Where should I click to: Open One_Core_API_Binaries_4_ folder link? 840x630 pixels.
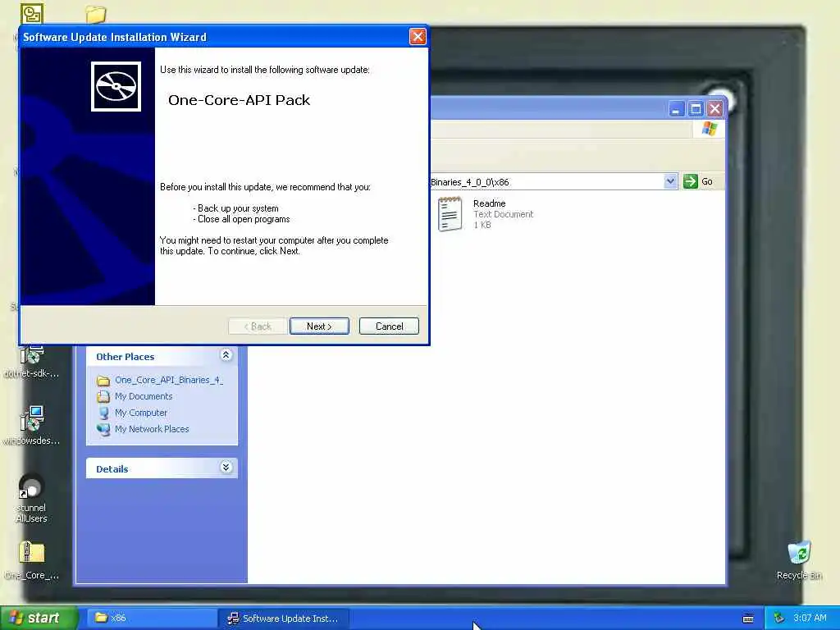(169, 380)
